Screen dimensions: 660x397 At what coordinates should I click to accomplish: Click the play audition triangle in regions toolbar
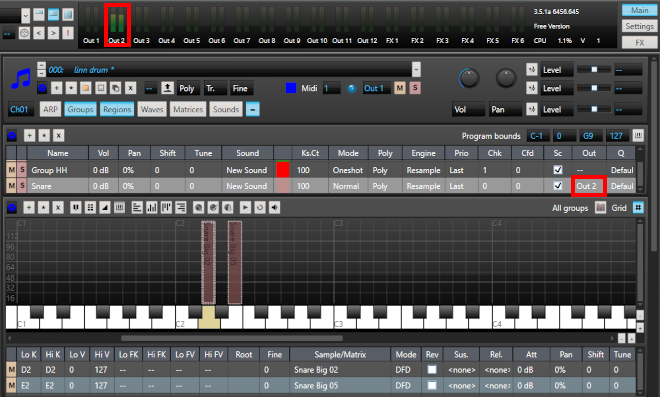(245, 208)
